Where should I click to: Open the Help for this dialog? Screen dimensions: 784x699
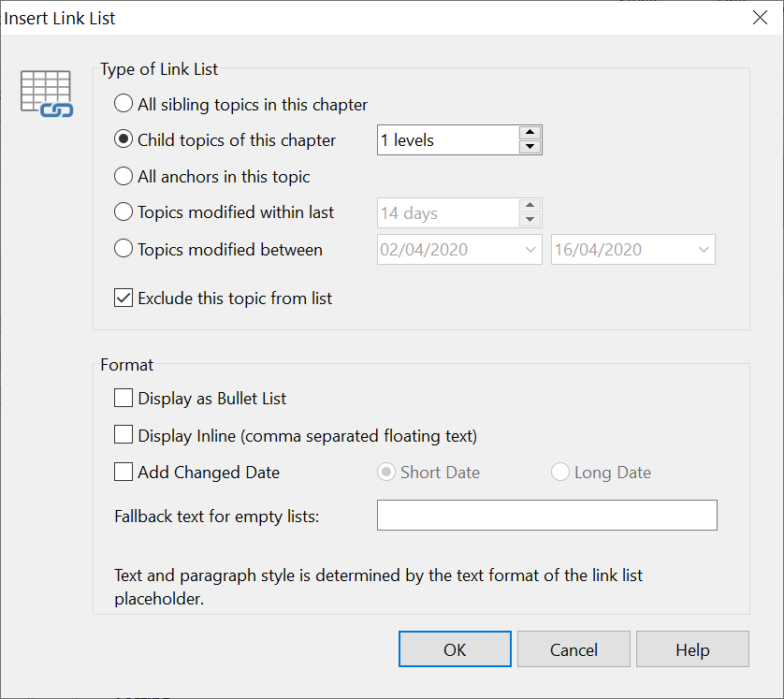pos(692,648)
